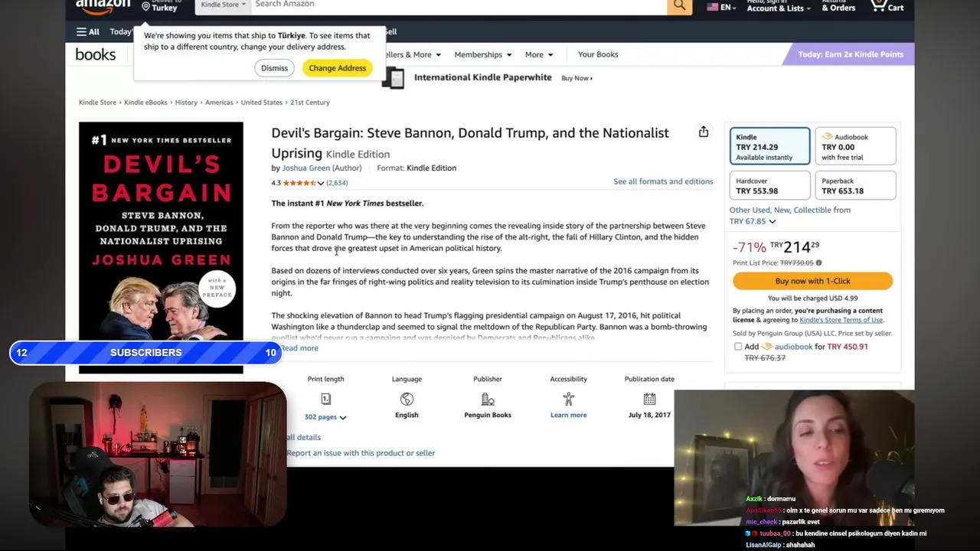Click Kindle eBooks breadcrumb
This screenshot has height=551, width=980.
(x=145, y=103)
